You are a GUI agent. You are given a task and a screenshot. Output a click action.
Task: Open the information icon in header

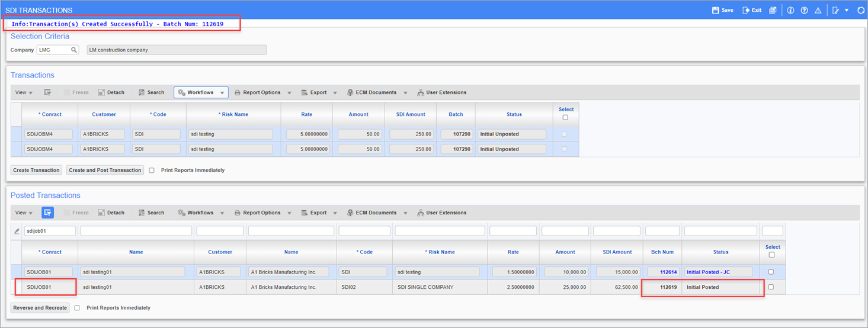(790, 10)
